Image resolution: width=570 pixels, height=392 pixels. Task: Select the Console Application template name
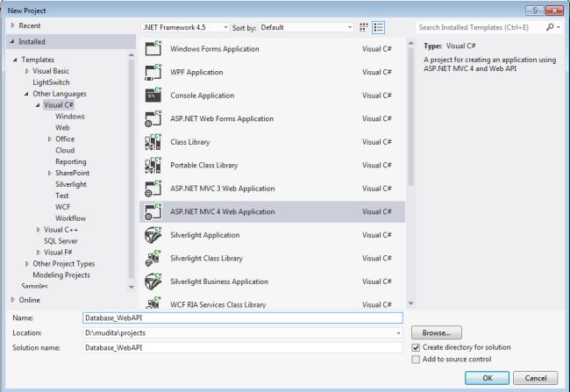(x=202, y=96)
